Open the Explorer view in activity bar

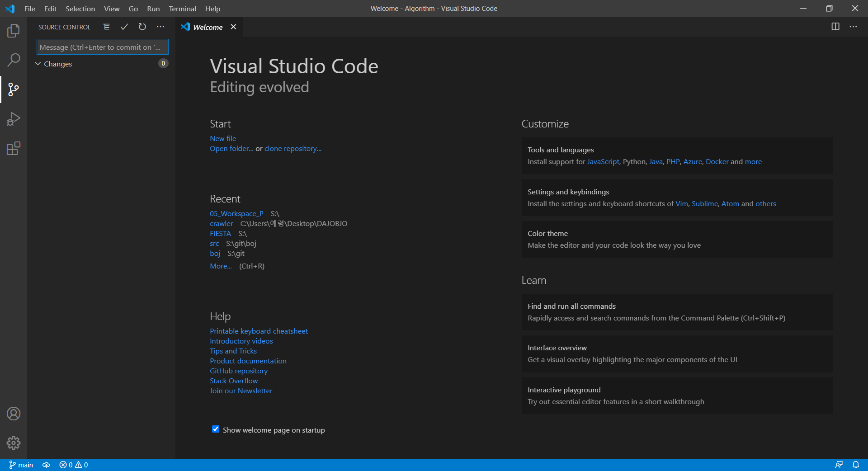14,31
